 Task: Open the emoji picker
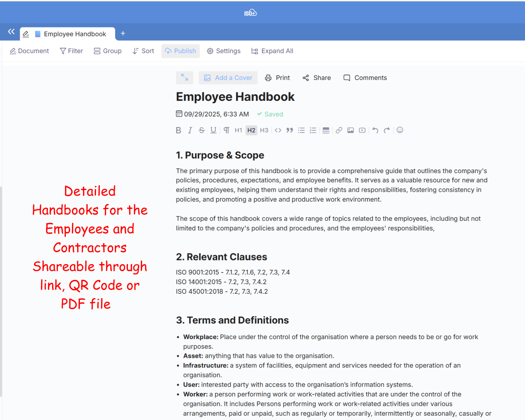[400, 130]
